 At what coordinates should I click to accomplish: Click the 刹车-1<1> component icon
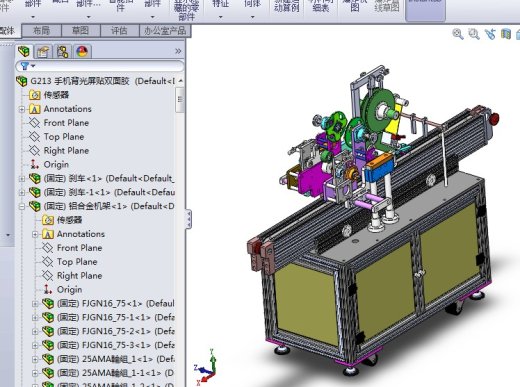click(x=35, y=192)
